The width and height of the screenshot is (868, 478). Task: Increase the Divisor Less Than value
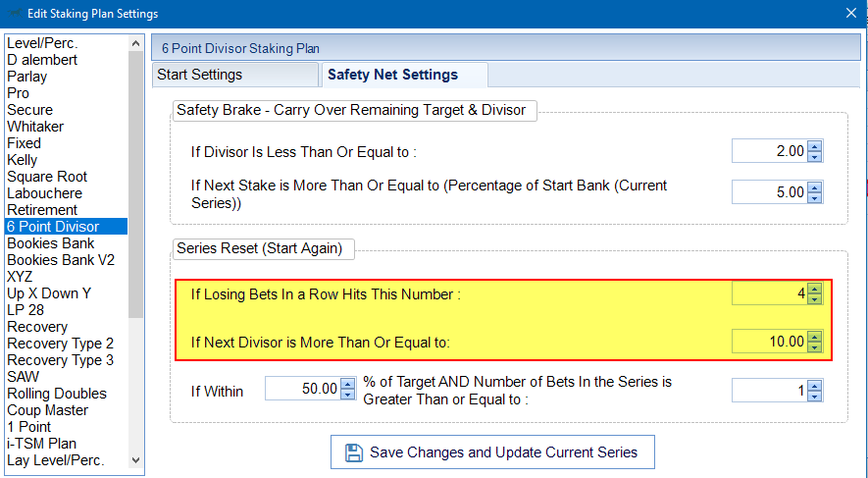(814, 146)
